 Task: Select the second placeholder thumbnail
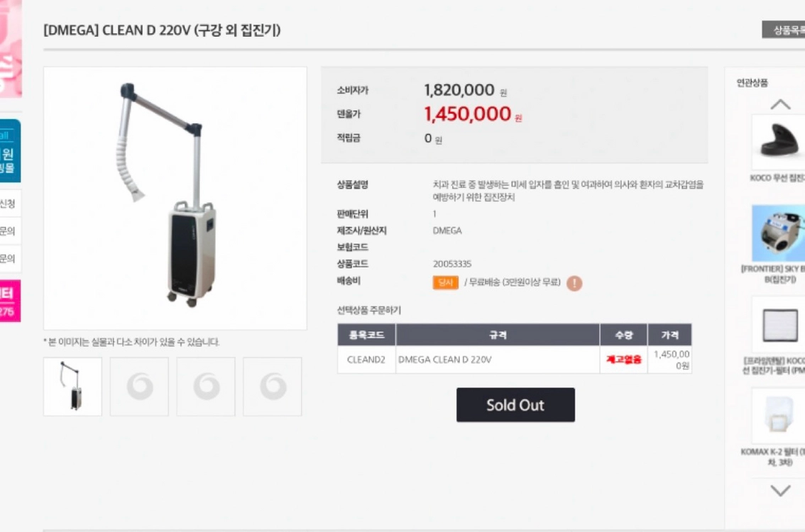coord(139,387)
